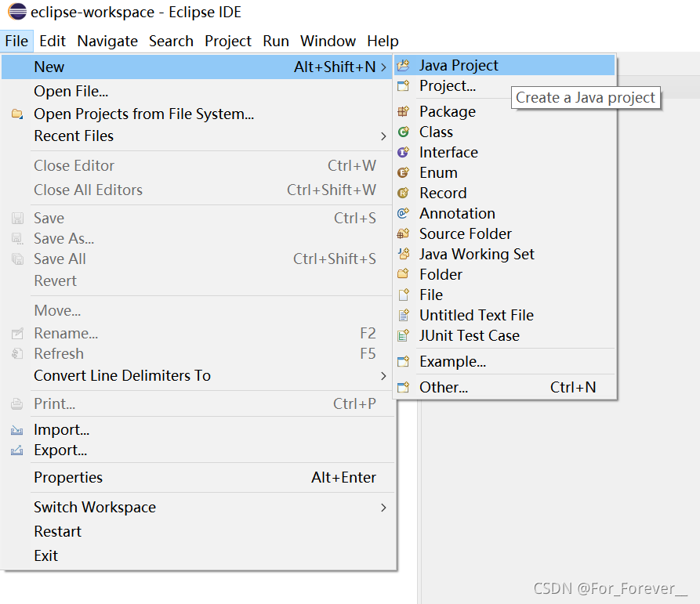Click the Refresh icon in File menu

coord(17,354)
